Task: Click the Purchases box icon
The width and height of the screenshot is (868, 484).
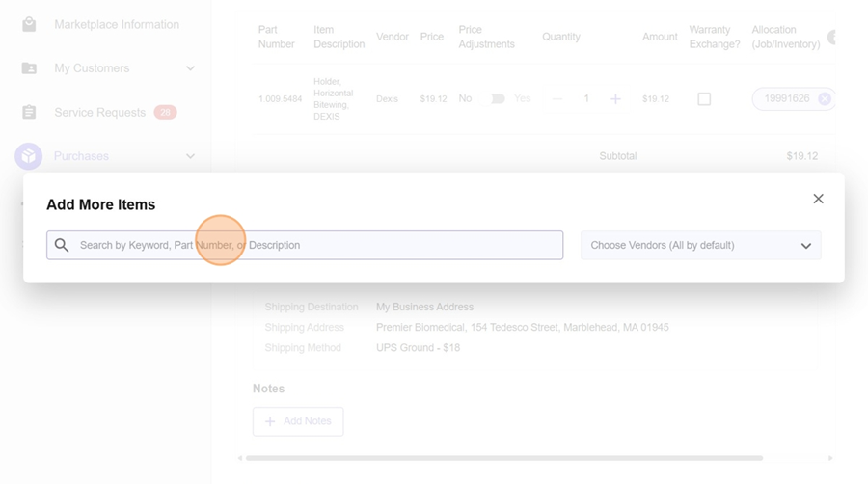Action: [x=29, y=156]
